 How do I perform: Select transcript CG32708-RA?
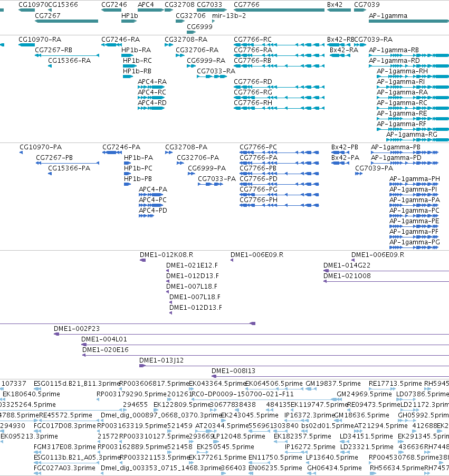pos(186,40)
